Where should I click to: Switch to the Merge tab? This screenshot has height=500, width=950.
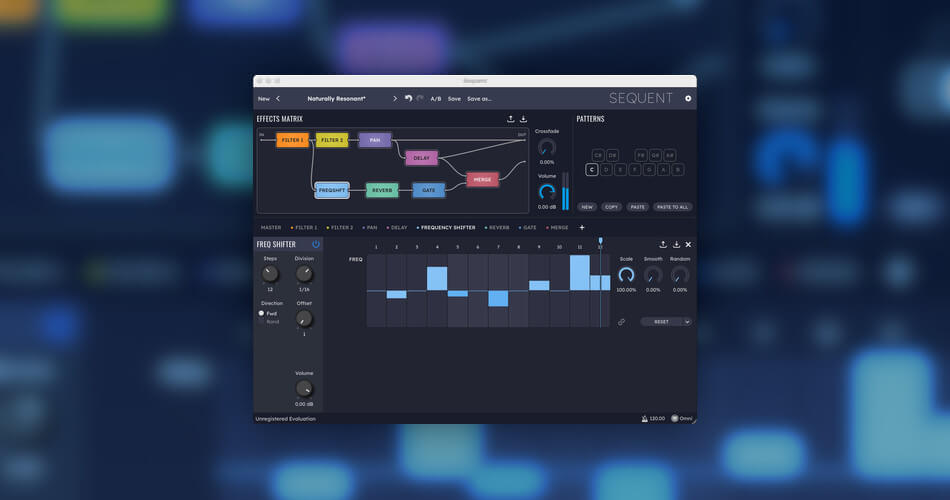[x=557, y=228]
